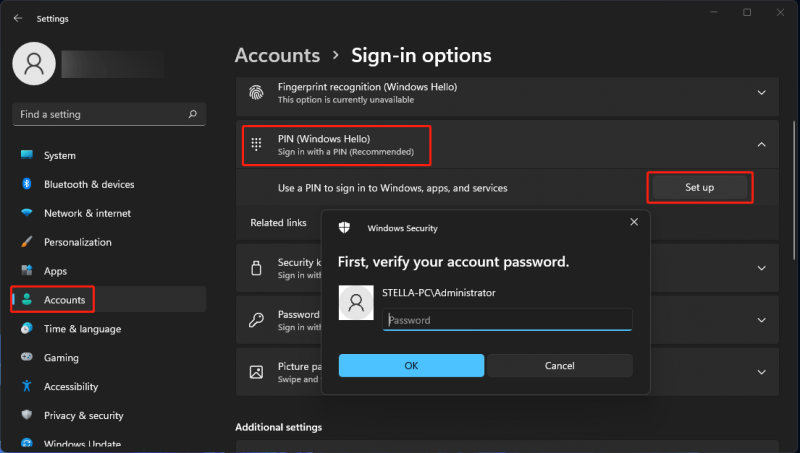The width and height of the screenshot is (800, 453).
Task: Click the Password input field
Action: (507, 320)
